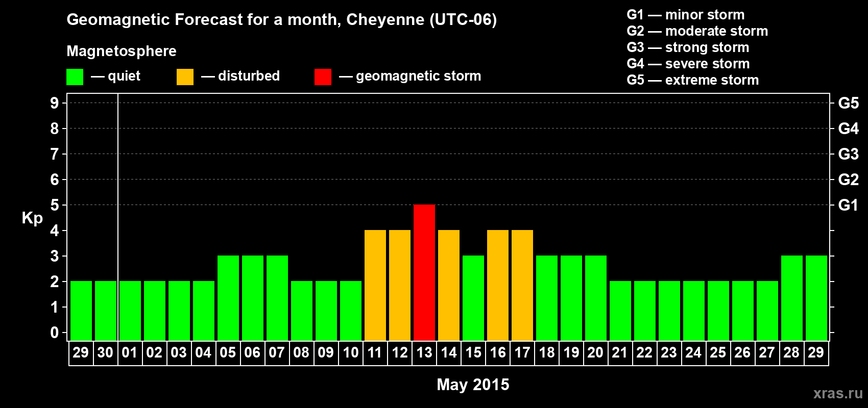Click date label 30 on the x-axis
868x408 pixels.
pos(105,352)
